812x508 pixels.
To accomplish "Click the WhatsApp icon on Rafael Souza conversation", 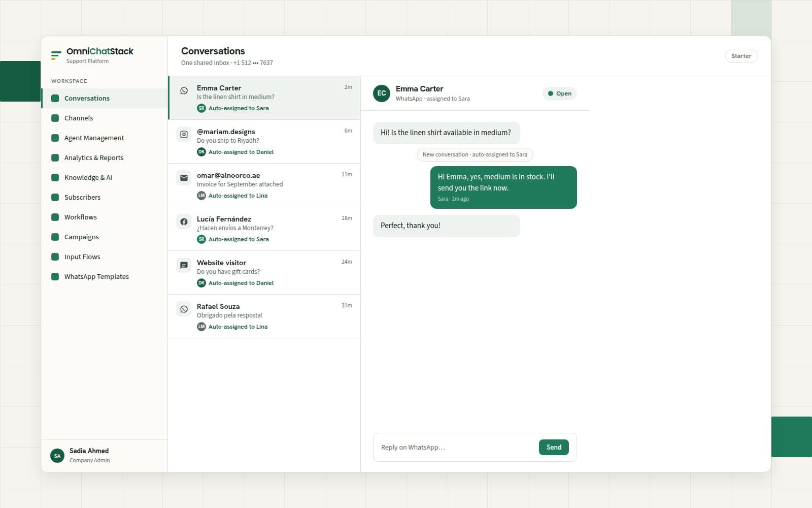I will tap(184, 309).
